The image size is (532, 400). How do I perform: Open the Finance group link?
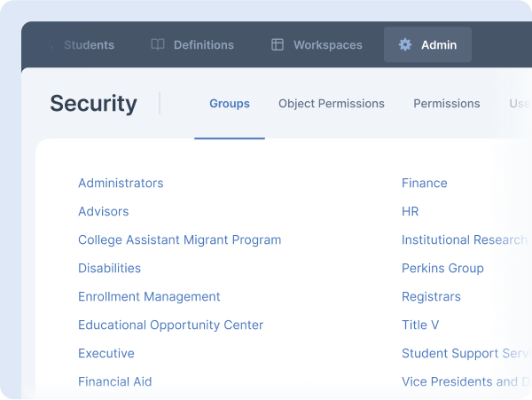point(424,183)
